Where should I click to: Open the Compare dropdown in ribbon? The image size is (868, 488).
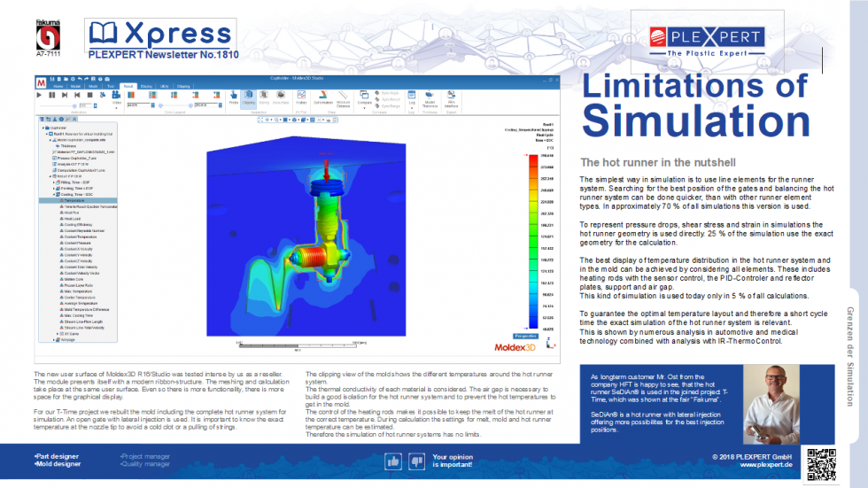coord(364,97)
